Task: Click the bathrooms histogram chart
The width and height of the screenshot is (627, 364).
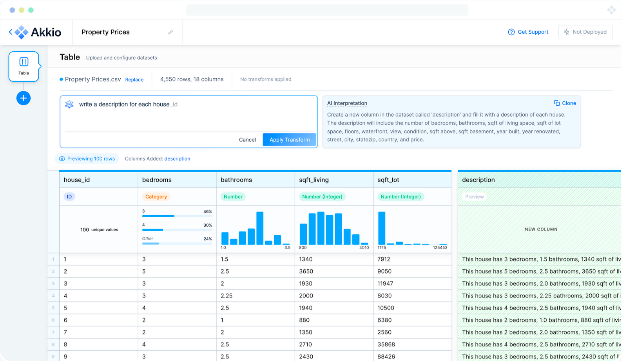Action: click(255, 228)
